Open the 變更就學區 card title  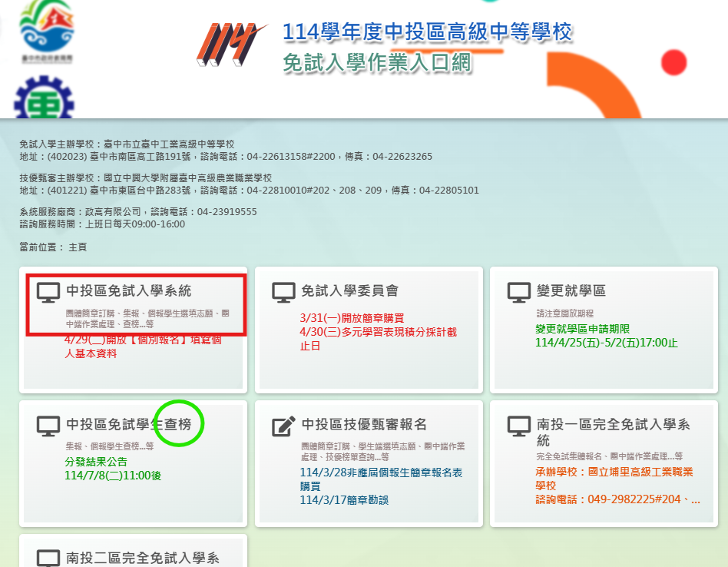[x=571, y=290]
